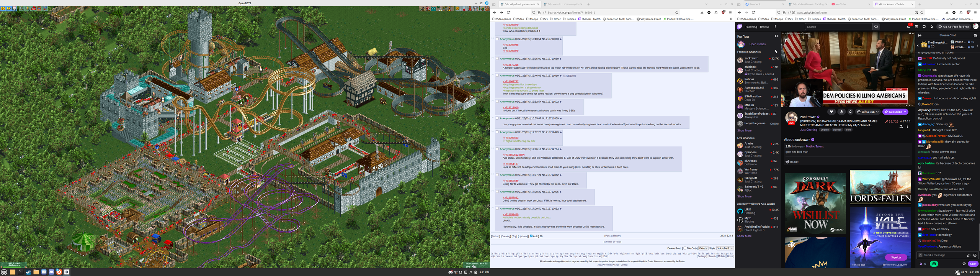Open Twitch Browse tab
Viewport: 980px width, 276px height.
point(764,27)
